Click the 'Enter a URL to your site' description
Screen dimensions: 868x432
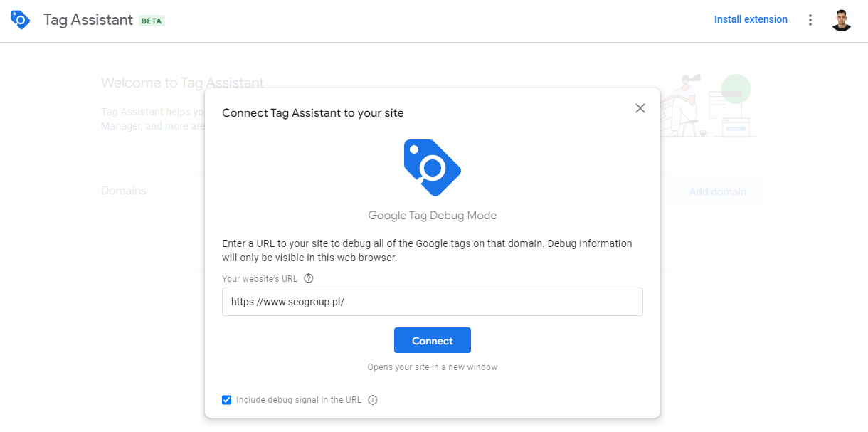(427, 251)
